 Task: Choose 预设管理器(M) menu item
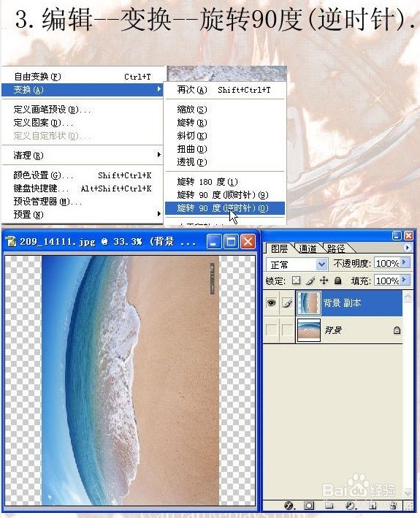[x=83, y=202]
